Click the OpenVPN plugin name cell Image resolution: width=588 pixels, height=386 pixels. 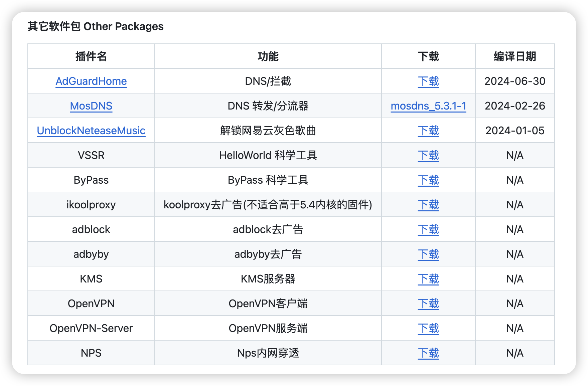91,304
